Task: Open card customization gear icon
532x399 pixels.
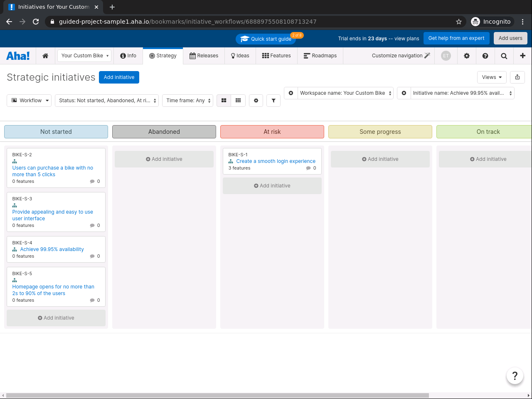Action: click(256, 101)
